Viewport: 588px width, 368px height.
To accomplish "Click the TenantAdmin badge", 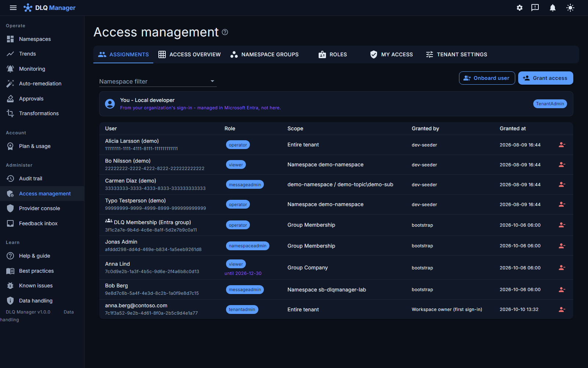I will click(x=550, y=104).
